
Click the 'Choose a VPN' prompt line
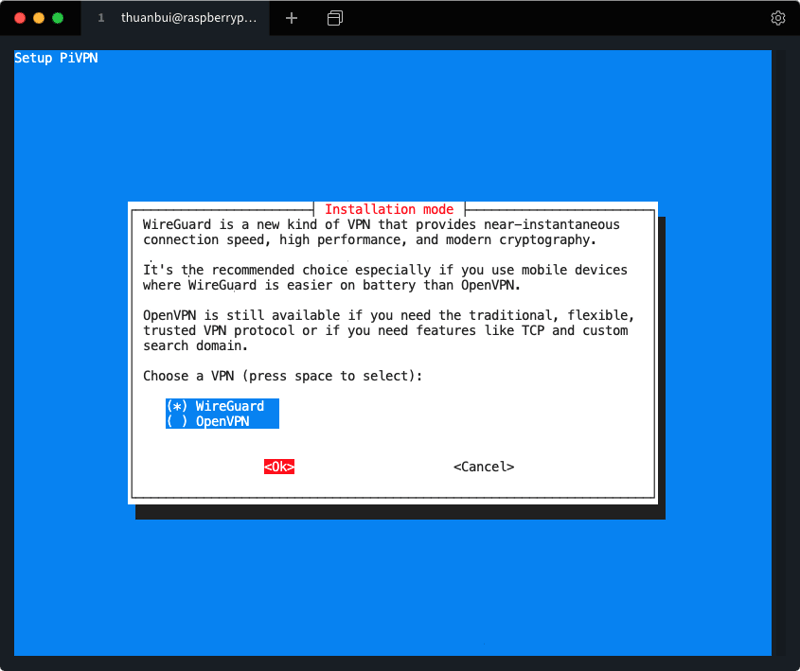point(283,376)
